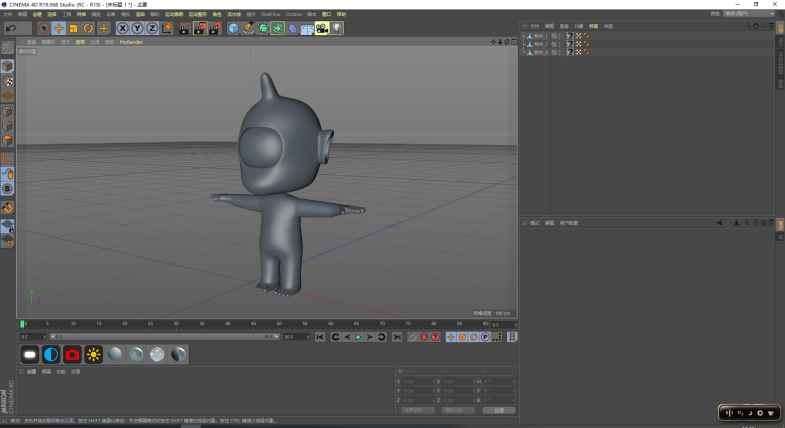Screen dimensions: 785x428
Task: Toggle the Y axis lock
Action: (x=137, y=28)
